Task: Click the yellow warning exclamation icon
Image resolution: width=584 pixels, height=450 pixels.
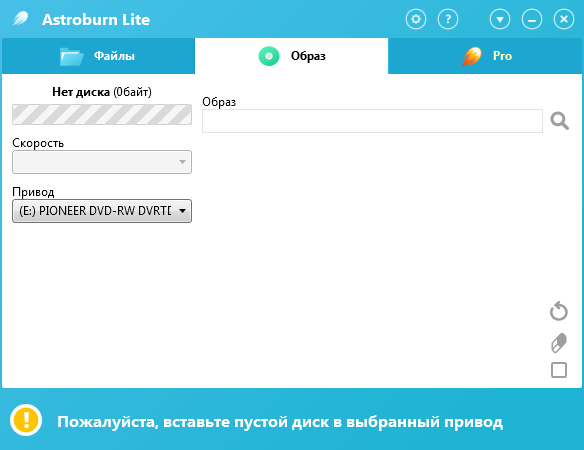Action: pos(26,420)
